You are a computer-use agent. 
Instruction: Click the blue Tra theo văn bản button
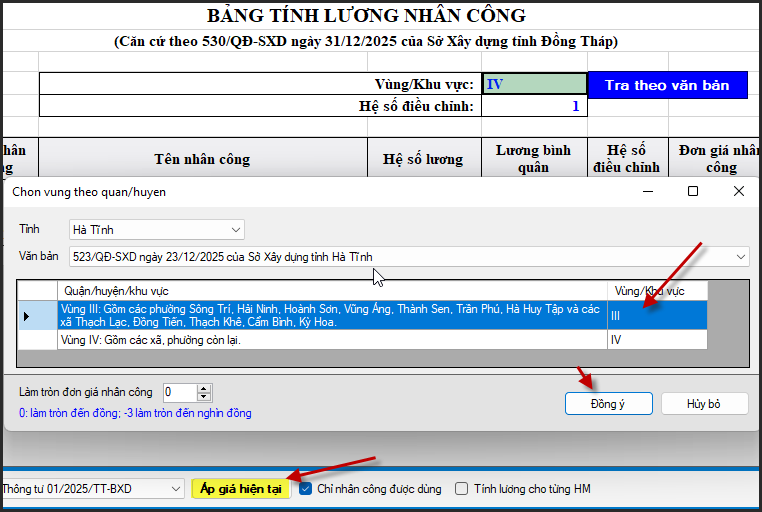tap(667, 85)
